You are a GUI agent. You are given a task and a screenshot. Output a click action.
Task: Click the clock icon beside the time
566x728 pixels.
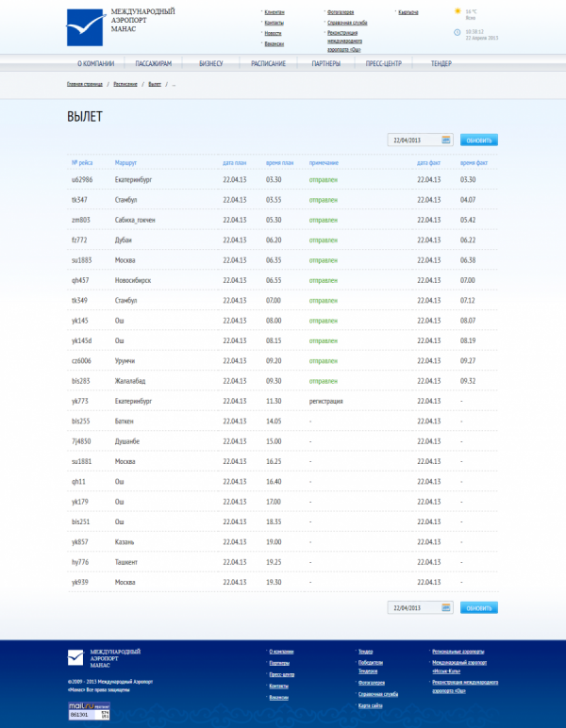click(x=458, y=32)
